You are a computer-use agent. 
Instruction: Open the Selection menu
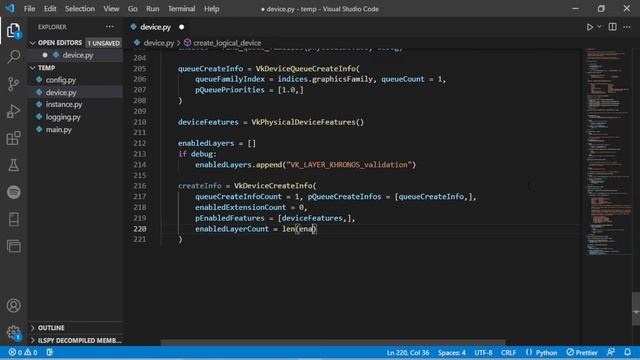point(80,9)
